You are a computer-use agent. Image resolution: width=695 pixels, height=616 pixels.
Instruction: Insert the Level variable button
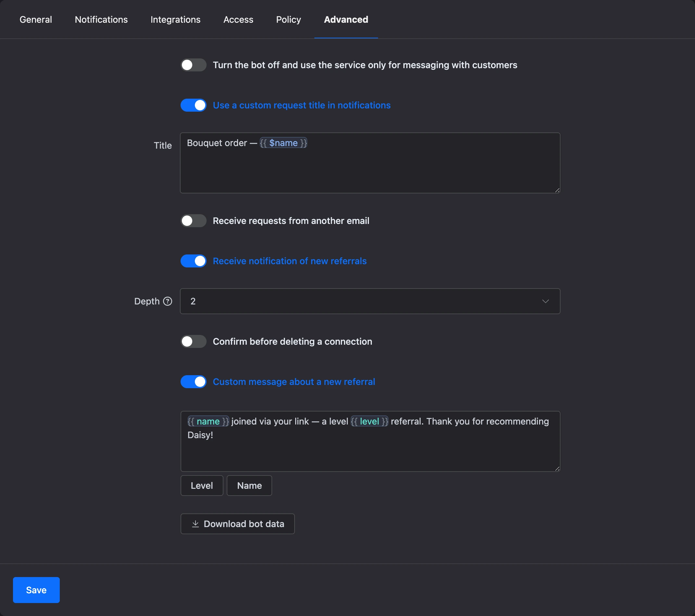pyautogui.click(x=202, y=486)
